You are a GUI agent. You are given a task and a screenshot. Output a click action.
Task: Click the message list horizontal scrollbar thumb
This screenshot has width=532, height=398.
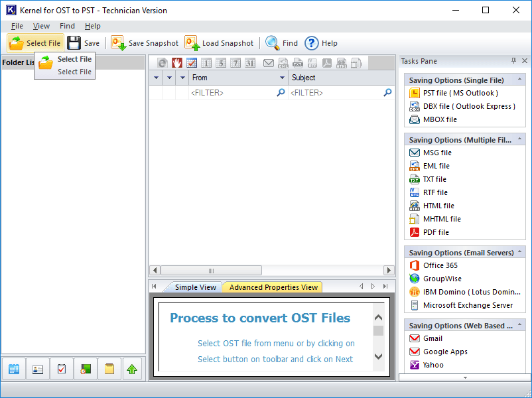[211, 271]
